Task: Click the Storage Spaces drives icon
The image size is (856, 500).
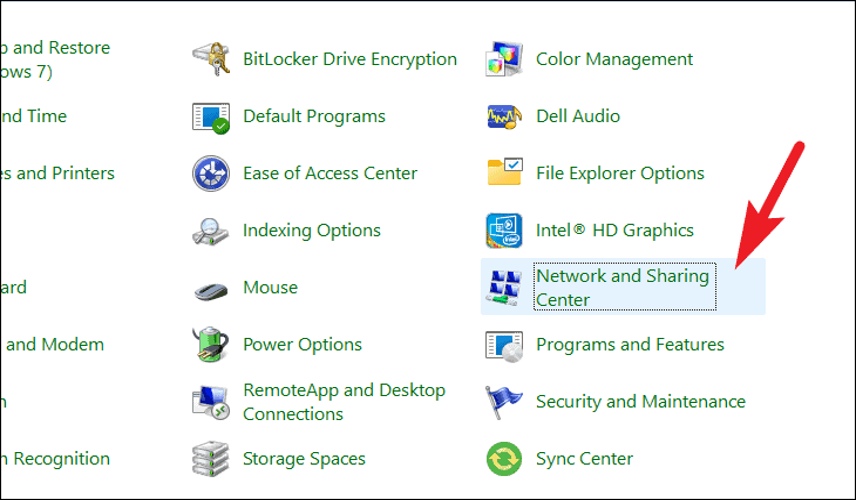Action: click(211, 459)
